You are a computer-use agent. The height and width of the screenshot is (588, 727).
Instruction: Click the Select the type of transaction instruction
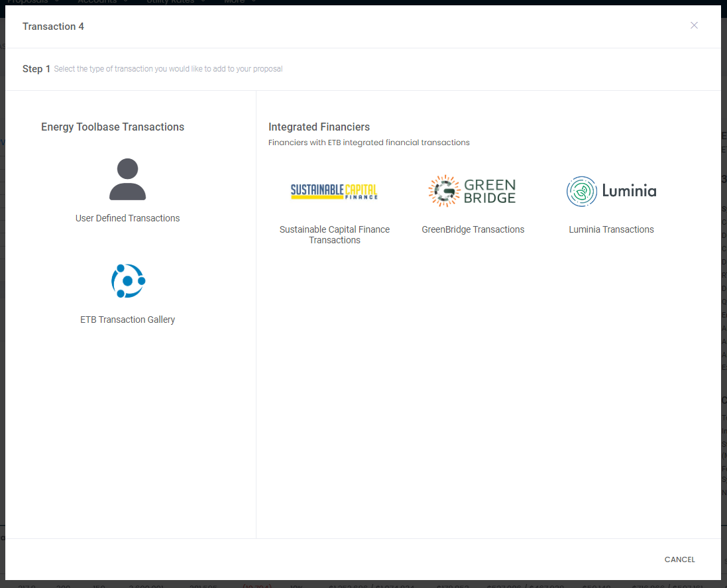[x=168, y=69]
